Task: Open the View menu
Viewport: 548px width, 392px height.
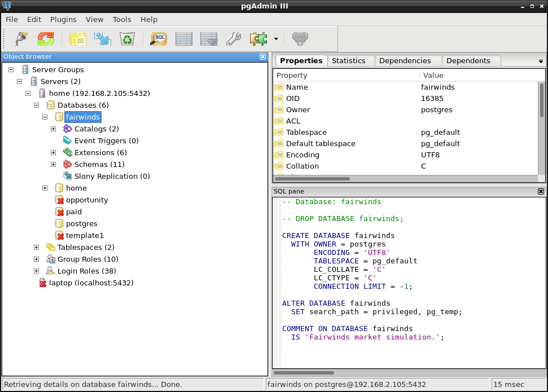Action: (x=94, y=20)
